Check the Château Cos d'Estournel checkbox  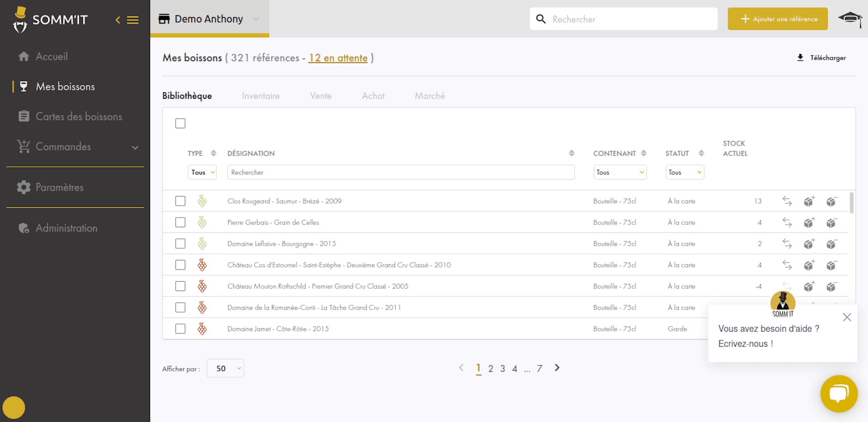coord(180,265)
